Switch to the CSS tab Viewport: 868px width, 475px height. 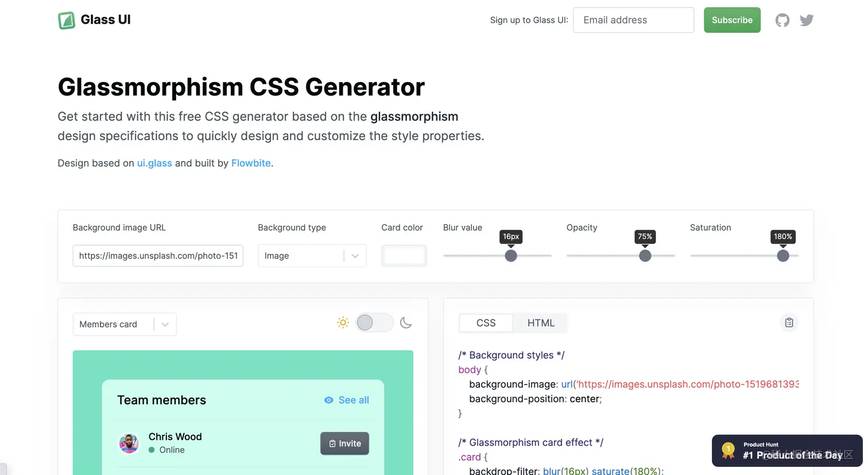point(486,323)
